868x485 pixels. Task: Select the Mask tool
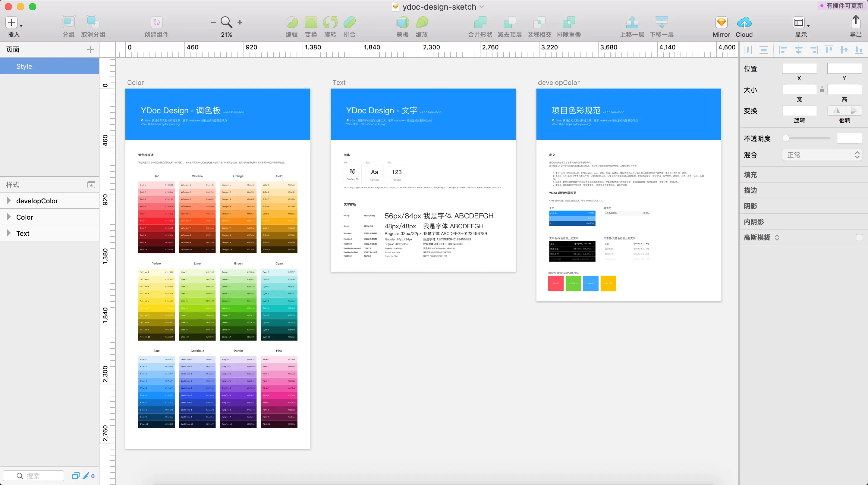[402, 23]
